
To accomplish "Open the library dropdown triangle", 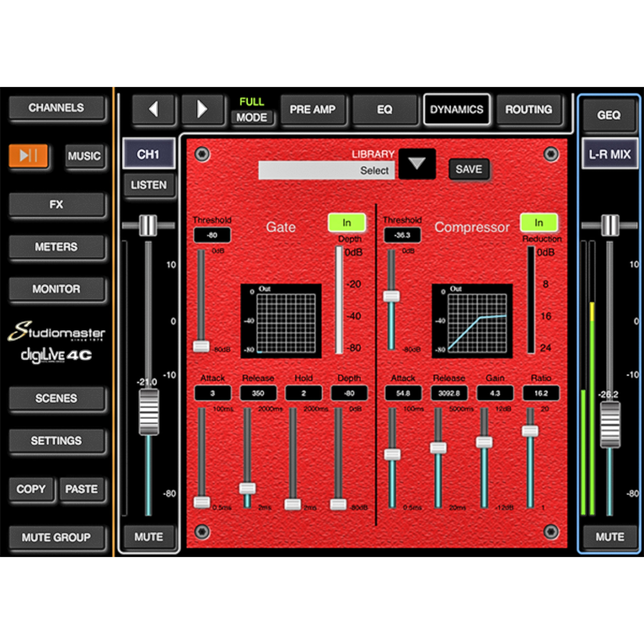I will click(417, 164).
